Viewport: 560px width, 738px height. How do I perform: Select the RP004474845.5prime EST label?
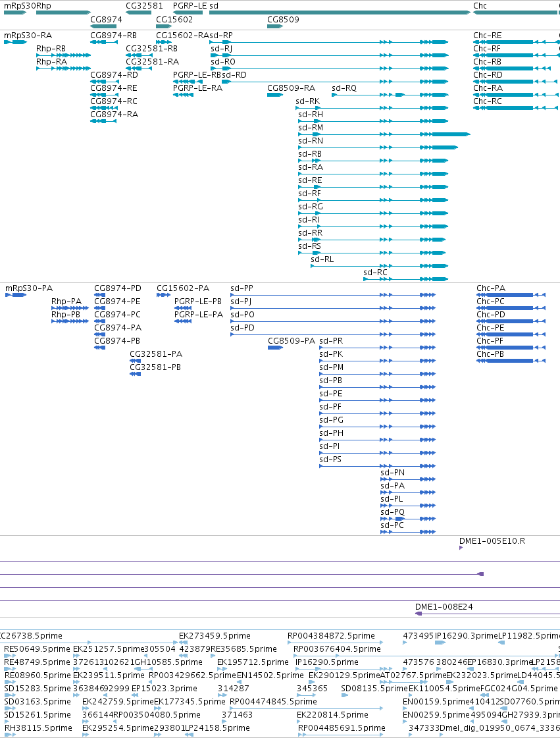pyautogui.click(x=273, y=702)
